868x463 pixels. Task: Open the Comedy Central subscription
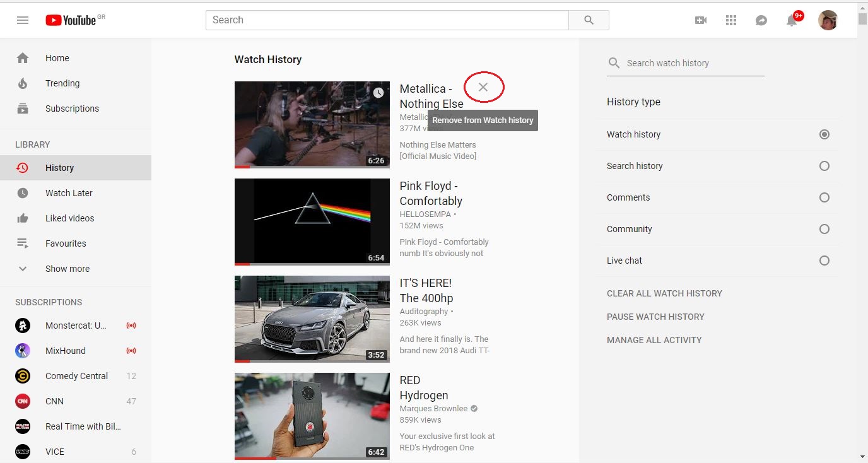tap(76, 376)
